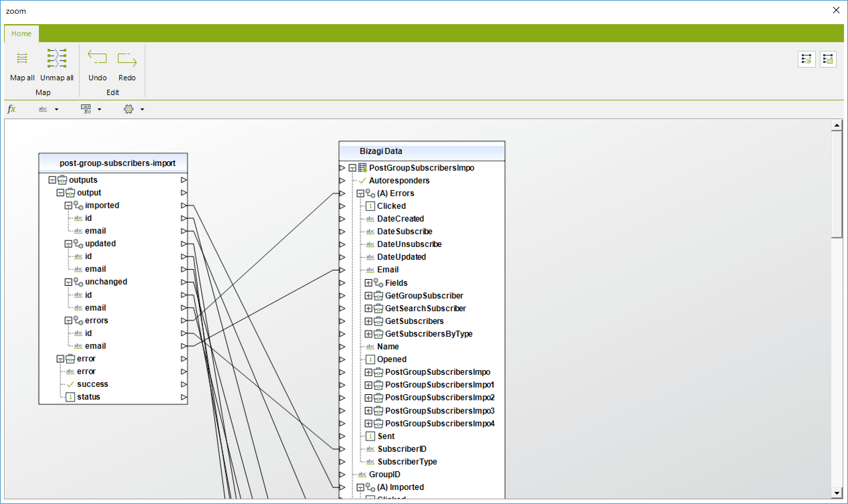
Task: Select the SubscriberType attribute
Action: click(407, 462)
